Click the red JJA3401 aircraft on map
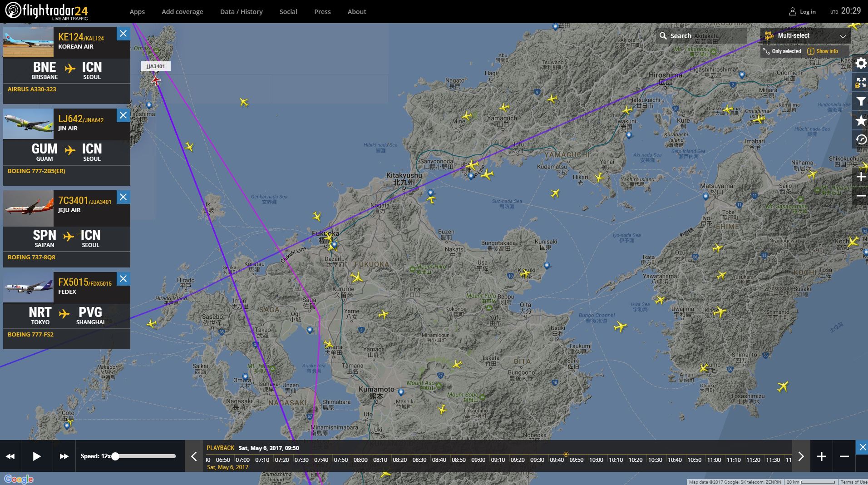This screenshot has height=485, width=868. pyautogui.click(x=156, y=81)
